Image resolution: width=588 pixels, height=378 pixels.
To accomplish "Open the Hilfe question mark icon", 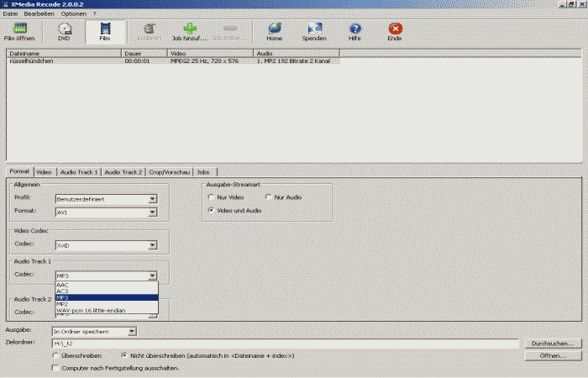I will coord(354,29).
